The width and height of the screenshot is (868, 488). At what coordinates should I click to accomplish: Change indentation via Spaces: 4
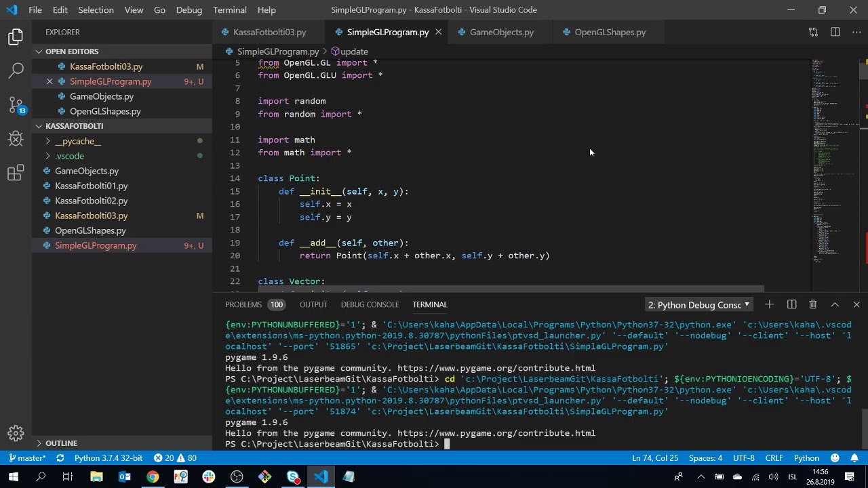[x=706, y=458]
